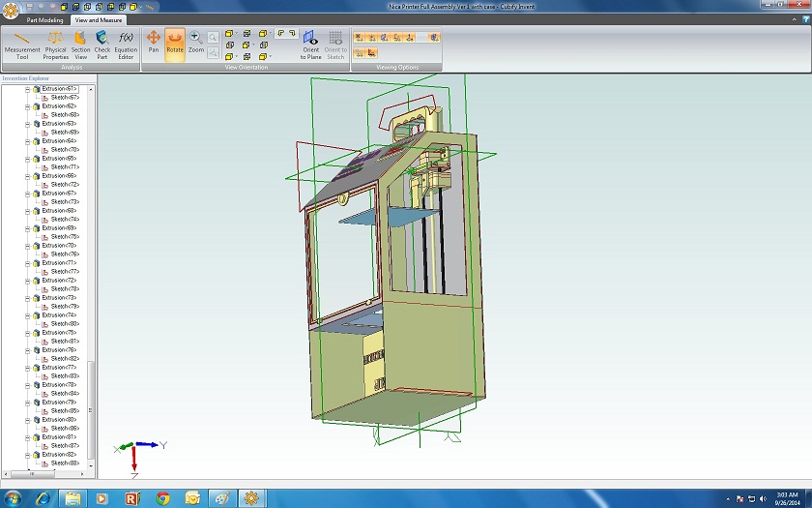Image resolution: width=812 pixels, height=508 pixels.
Task: Collapse the Extrusion<61> tree node
Action: [27, 89]
